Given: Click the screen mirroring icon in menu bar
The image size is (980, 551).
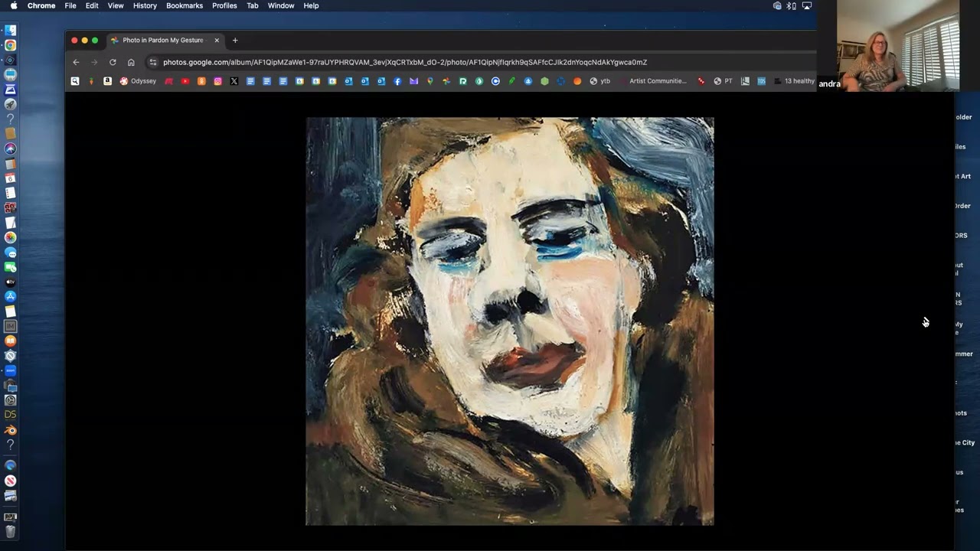Looking at the screenshot, I should (806, 5).
